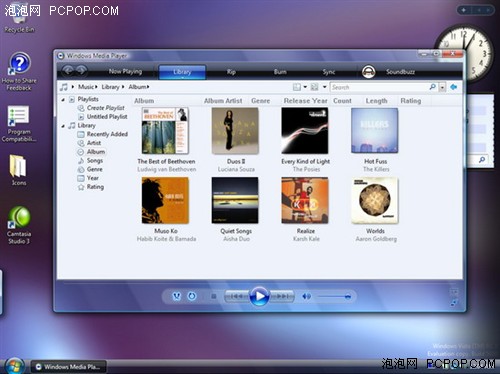
Task: Sort by the Length column header
Action: pos(376,101)
